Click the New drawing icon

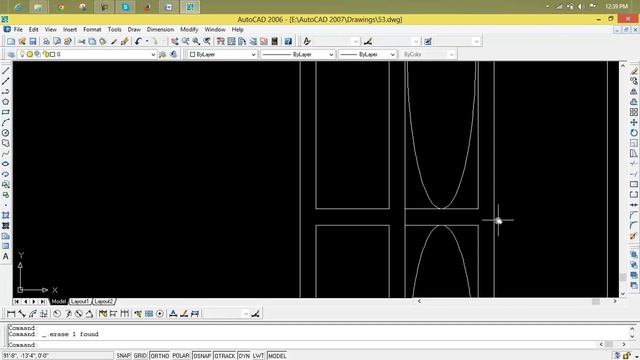[11, 41]
